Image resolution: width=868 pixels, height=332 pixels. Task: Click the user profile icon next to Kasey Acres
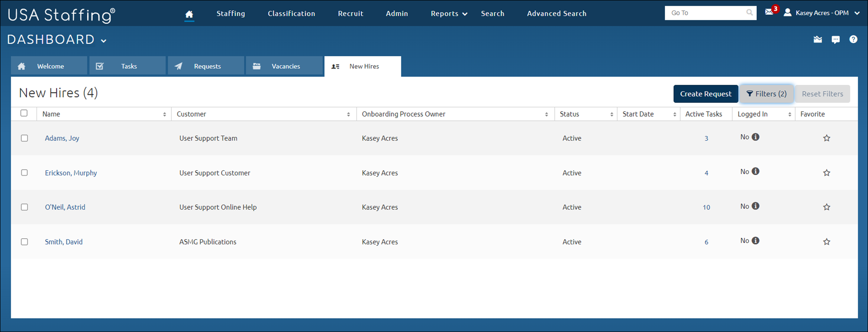787,13
